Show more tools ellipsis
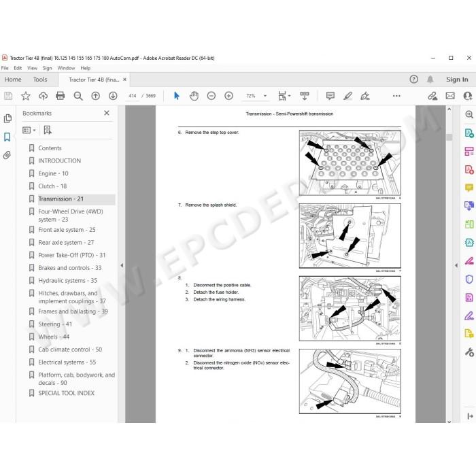The image size is (476, 476). click(396, 96)
